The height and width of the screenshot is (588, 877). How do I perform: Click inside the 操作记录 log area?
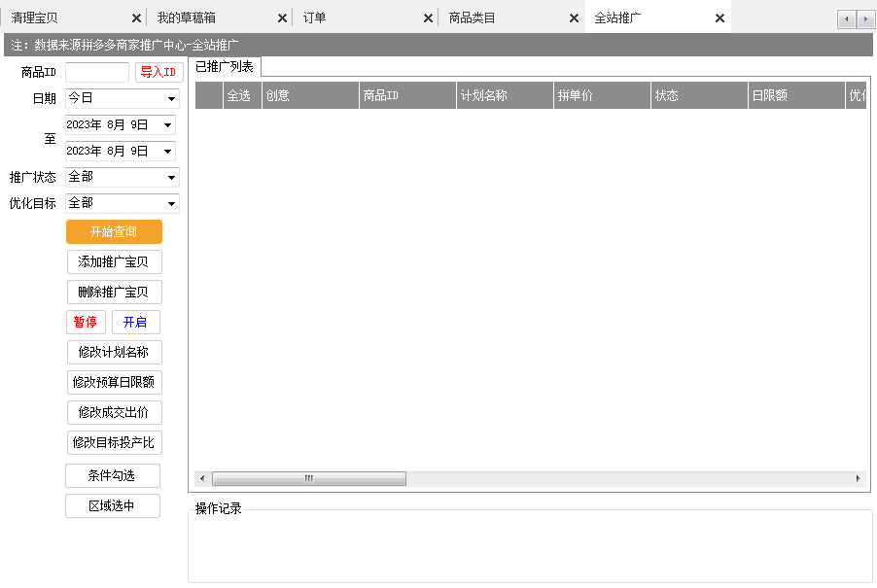530,548
